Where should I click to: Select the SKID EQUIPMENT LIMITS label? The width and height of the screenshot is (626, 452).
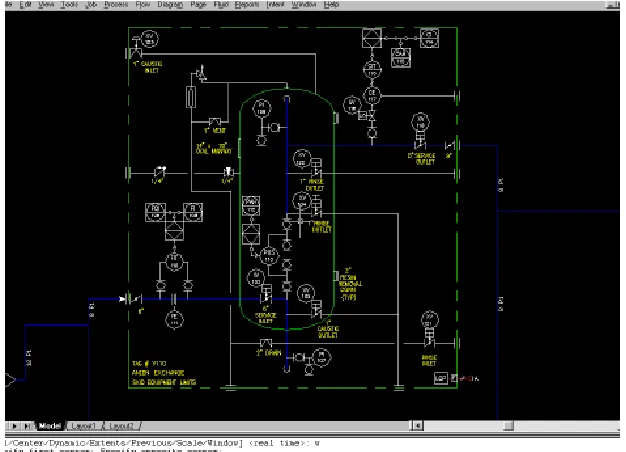pyautogui.click(x=164, y=383)
